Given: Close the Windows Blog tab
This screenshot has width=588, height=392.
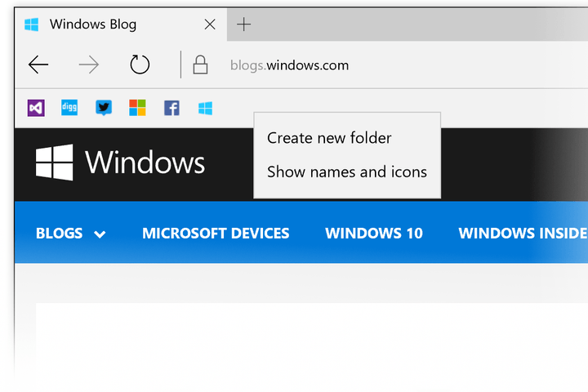Looking at the screenshot, I should click(x=210, y=24).
